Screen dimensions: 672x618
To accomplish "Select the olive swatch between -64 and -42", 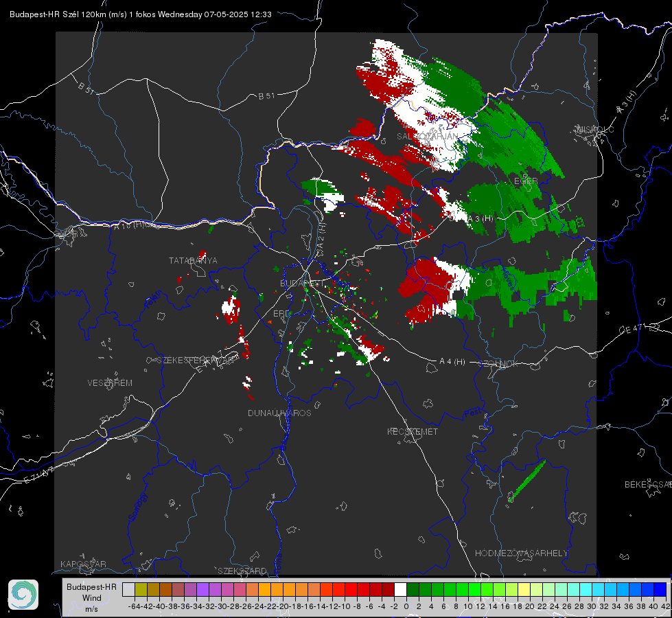I will [x=141, y=589].
